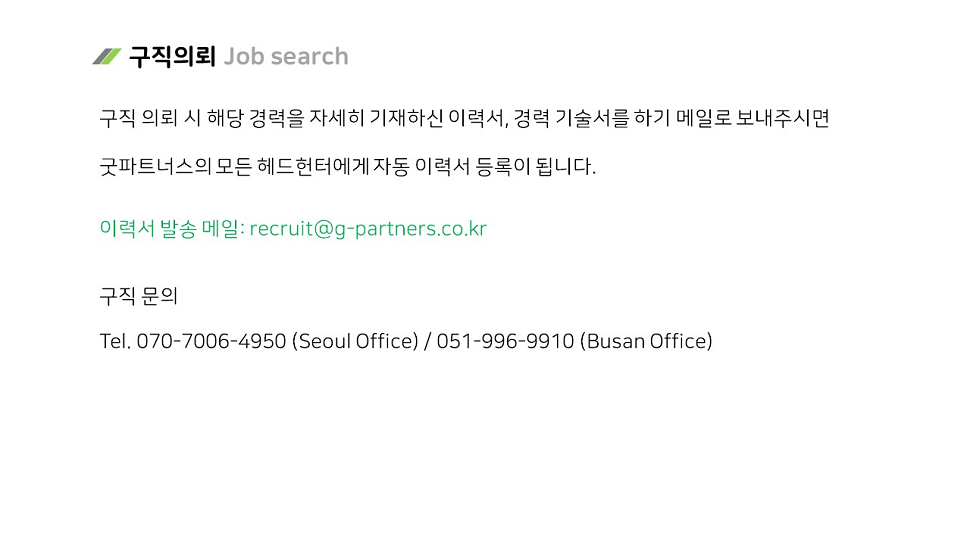
Task: Click the line starting 굿파트너스의 모든 헤드헌터
Action: point(348,166)
